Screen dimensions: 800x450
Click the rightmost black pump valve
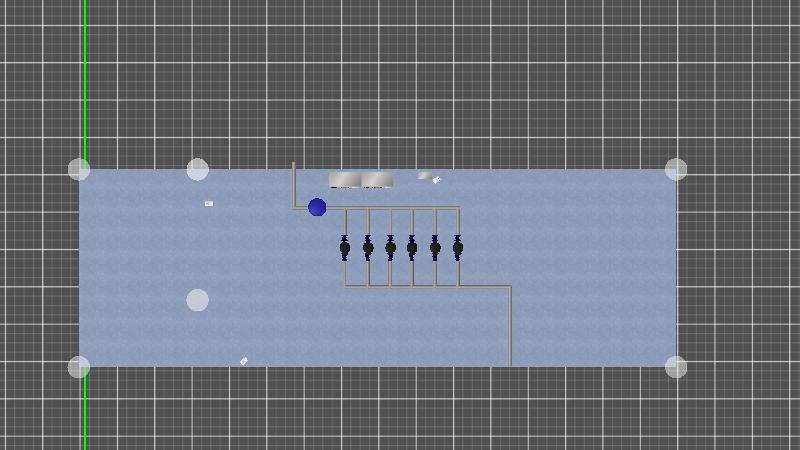[458, 247]
